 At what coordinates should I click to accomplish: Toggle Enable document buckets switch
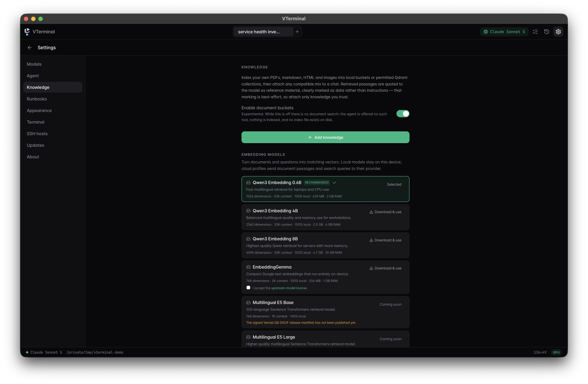403,114
